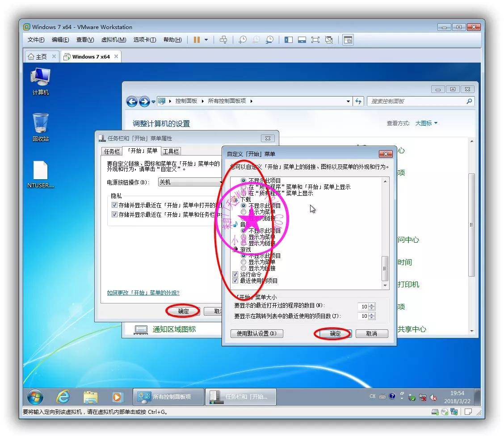Click the 使用默认设置 button
Viewport: 504px width, 438px height.
pyautogui.click(x=256, y=333)
